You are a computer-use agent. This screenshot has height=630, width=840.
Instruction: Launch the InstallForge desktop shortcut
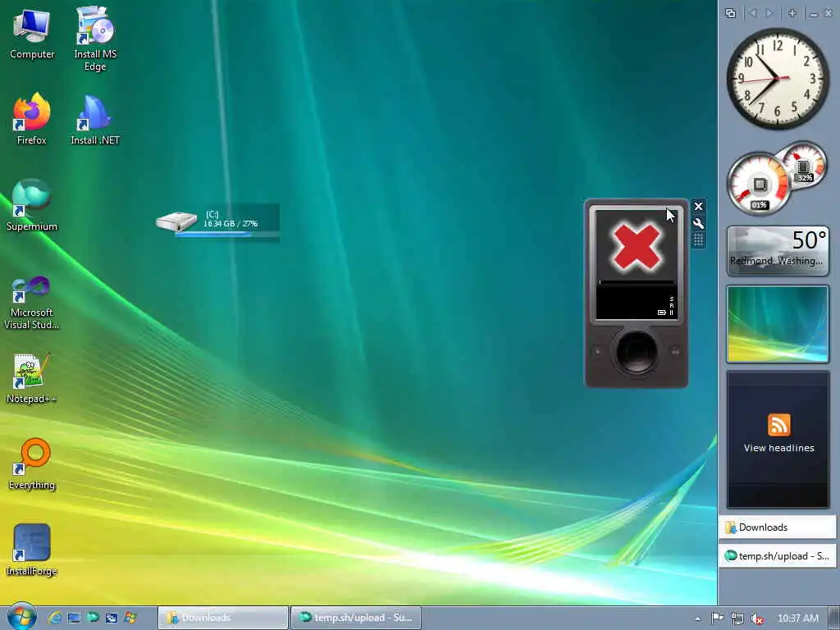tap(32, 550)
